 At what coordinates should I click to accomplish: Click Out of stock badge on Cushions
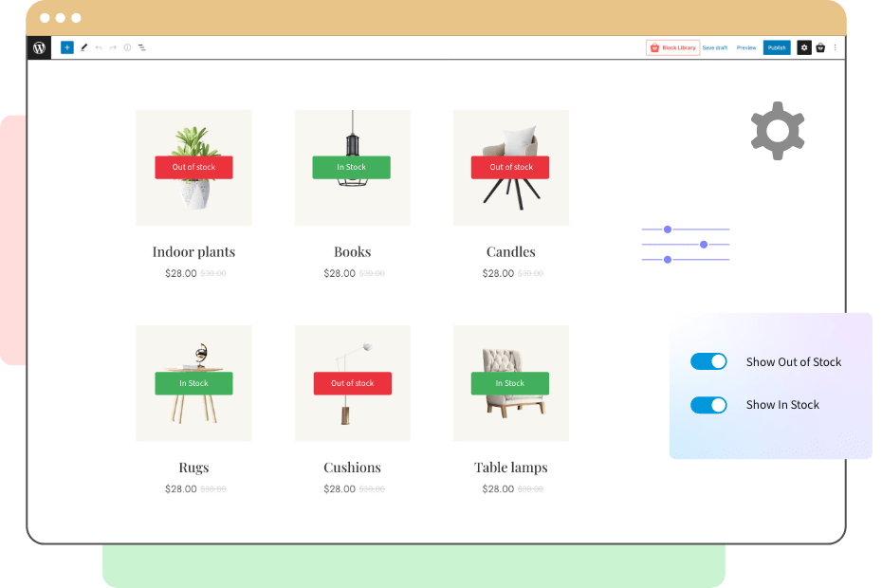353,383
